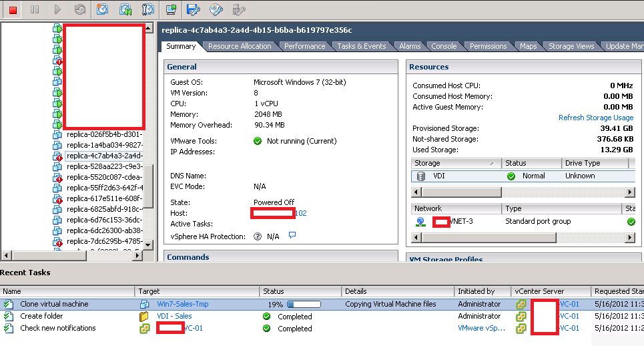The image size is (644, 346).
Task: Click VMware vSp... initiated by link
Action: (481, 328)
